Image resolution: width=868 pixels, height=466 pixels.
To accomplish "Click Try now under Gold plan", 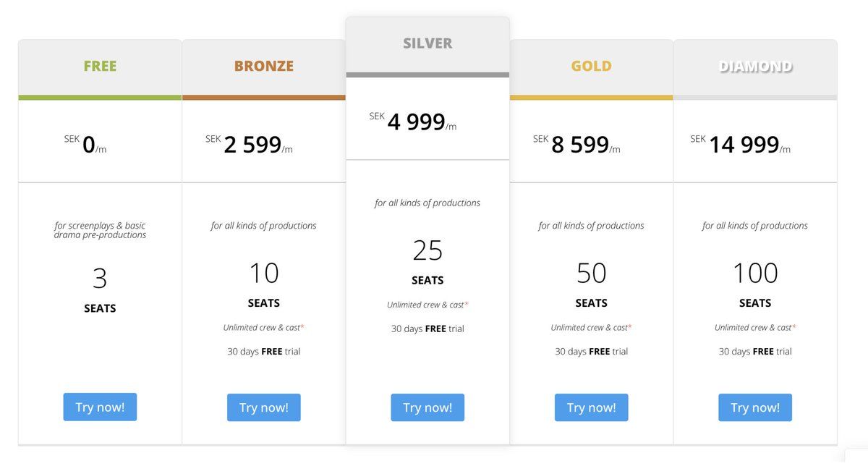I will [x=591, y=407].
